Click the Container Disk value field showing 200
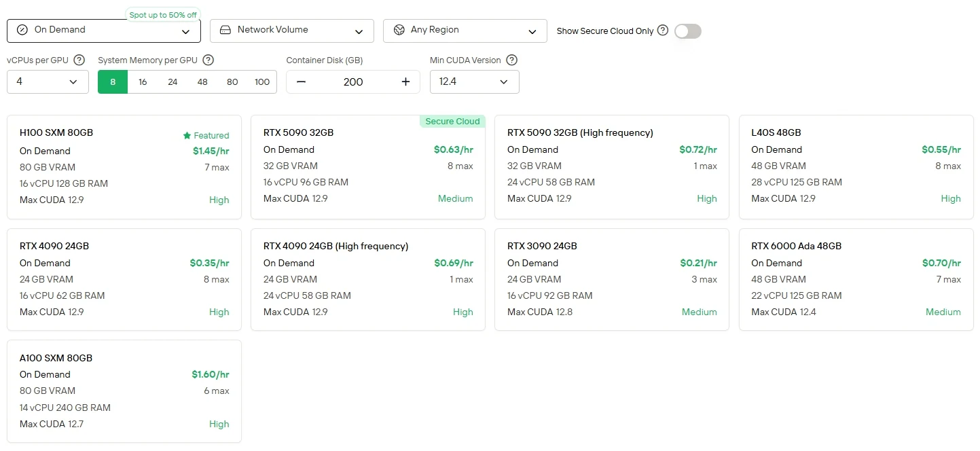This screenshot has height=451, width=980. tap(353, 82)
